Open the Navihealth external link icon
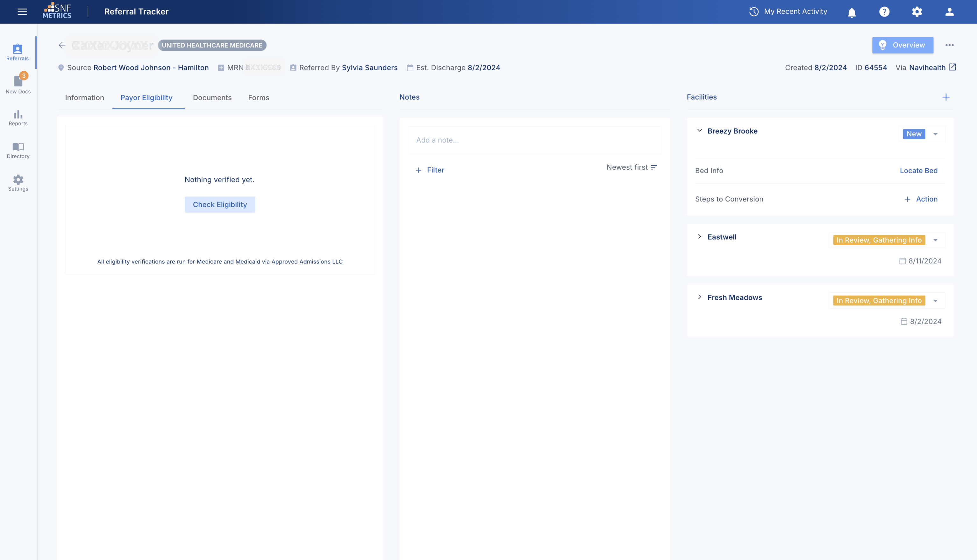The image size is (977, 560). pyautogui.click(x=952, y=67)
